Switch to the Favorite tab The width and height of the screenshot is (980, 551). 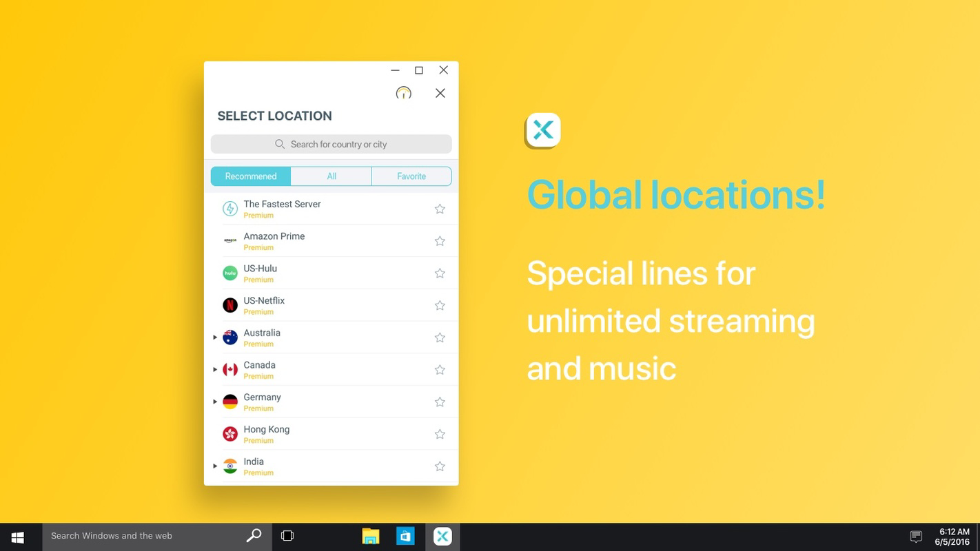tap(411, 176)
